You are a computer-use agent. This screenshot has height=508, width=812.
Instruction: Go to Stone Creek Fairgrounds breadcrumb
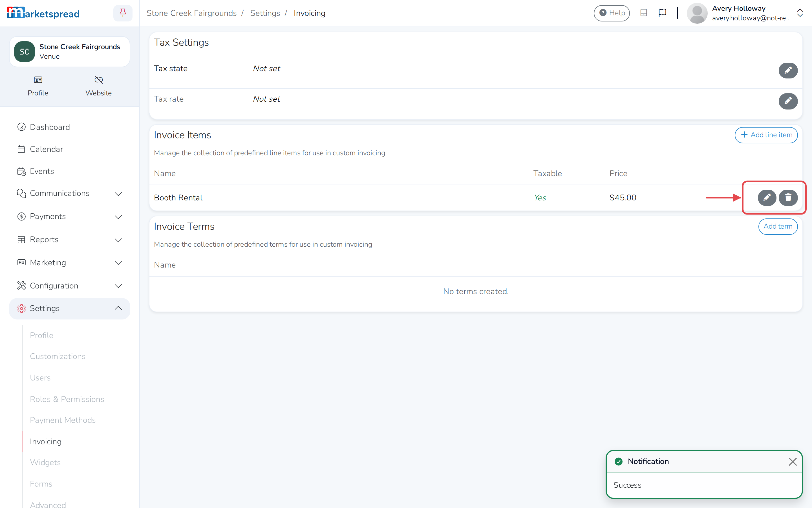pyautogui.click(x=192, y=13)
